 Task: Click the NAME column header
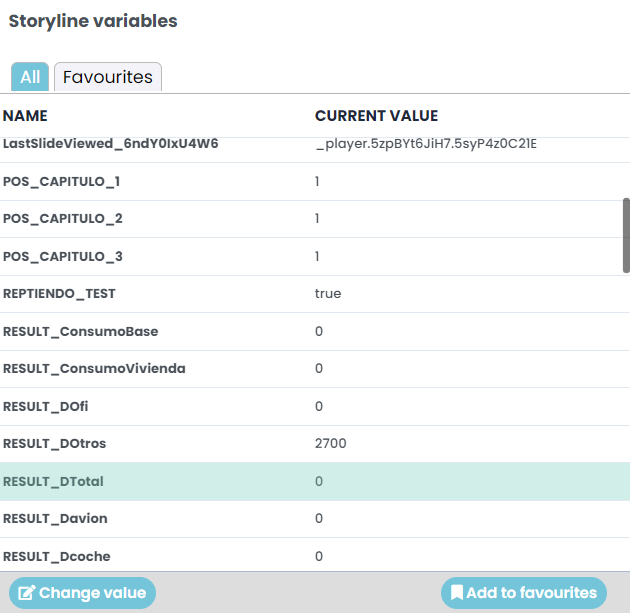coord(25,116)
